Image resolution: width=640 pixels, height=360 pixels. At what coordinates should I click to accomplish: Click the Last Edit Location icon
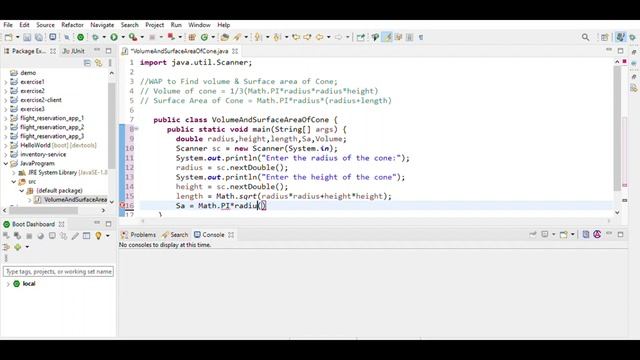tap(296, 37)
